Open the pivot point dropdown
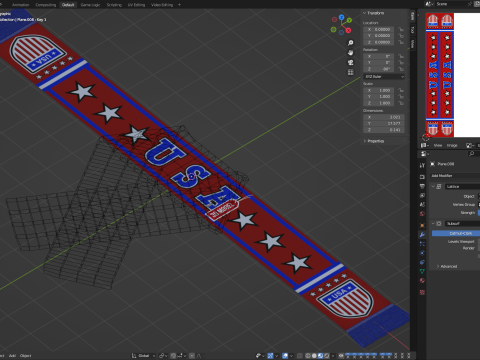This screenshot has height=360, width=480. click(x=163, y=356)
